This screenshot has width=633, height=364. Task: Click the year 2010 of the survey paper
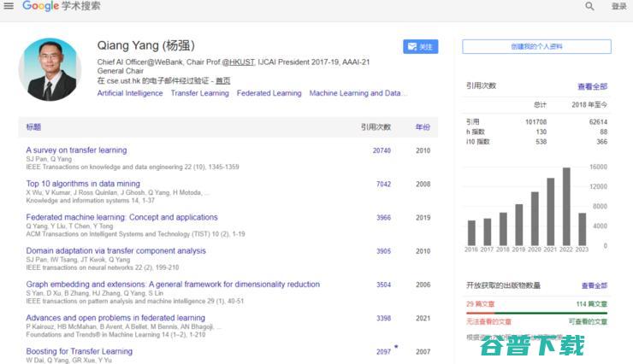click(x=423, y=150)
